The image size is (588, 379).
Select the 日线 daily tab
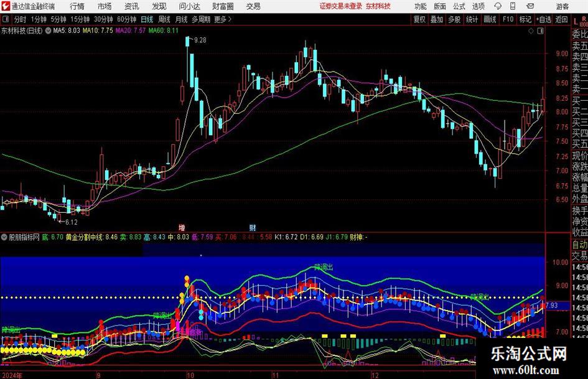coord(147,19)
